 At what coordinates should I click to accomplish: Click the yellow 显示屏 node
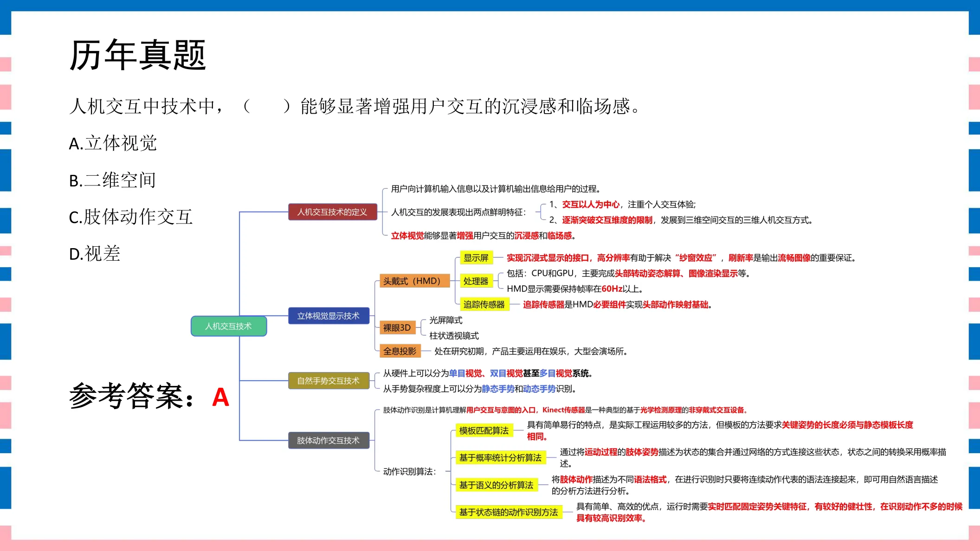coord(476,258)
